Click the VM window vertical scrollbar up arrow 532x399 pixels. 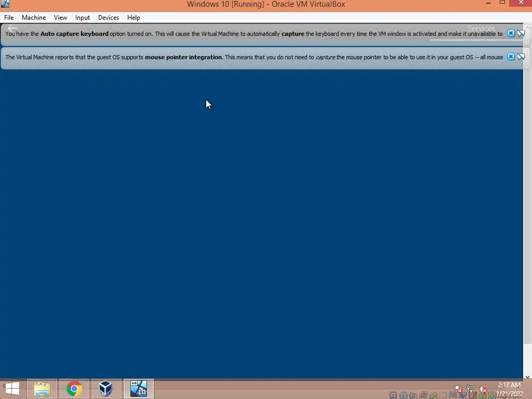[527, 27]
